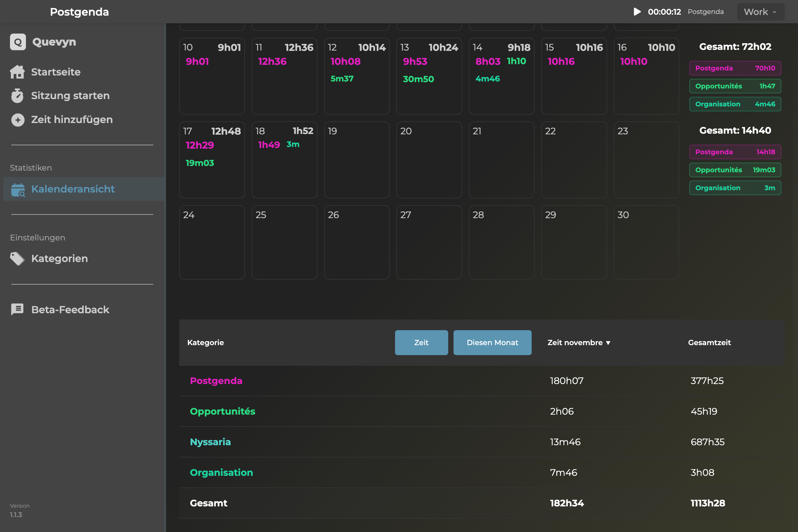This screenshot has width=798, height=532.
Task: Click the 1113h28 overall total
Action: pos(708,503)
